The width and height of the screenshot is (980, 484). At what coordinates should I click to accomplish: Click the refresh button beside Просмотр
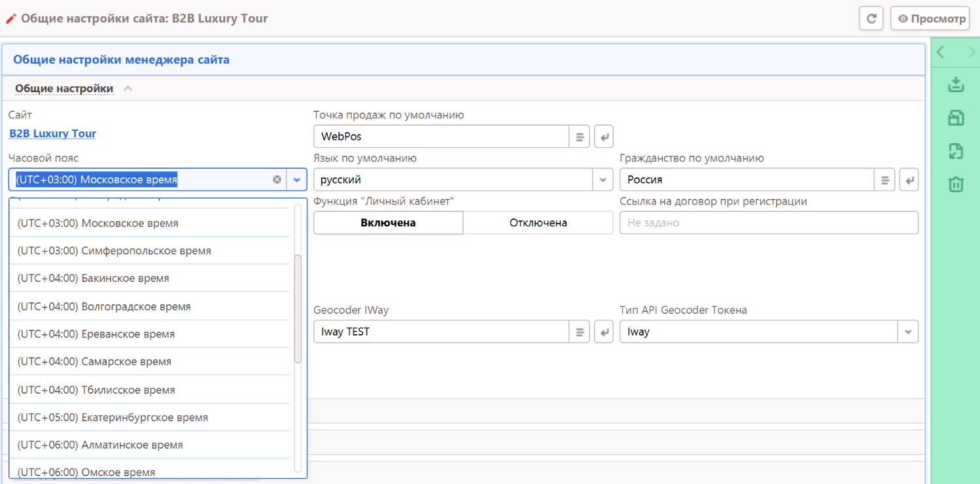(871, 19)
